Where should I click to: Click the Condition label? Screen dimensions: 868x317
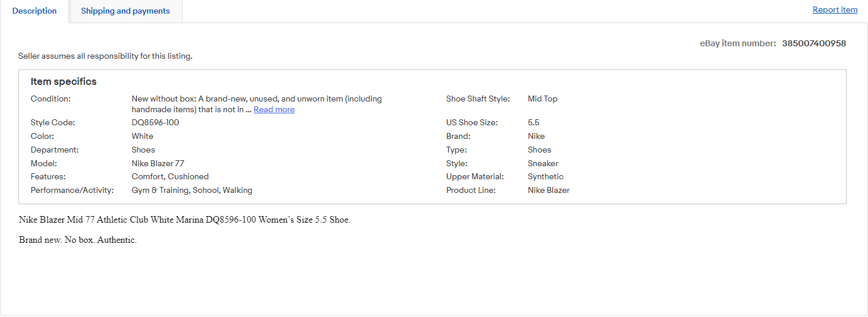coord(51,99)
